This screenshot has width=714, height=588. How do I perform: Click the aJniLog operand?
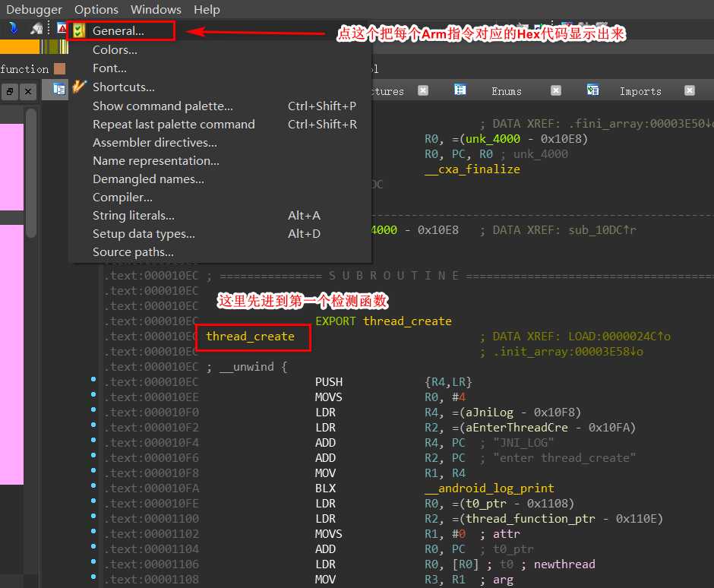(x=489, y=413)
